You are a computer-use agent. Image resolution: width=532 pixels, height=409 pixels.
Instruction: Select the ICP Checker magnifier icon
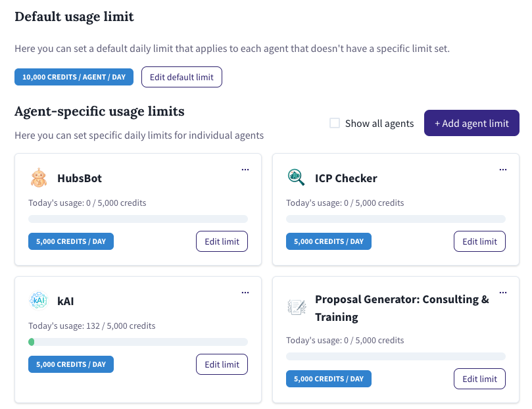click(x=297, y=178)
